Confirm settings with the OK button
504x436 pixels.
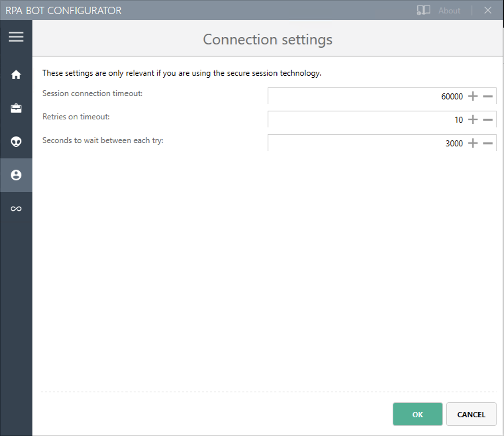click(417, 414)
